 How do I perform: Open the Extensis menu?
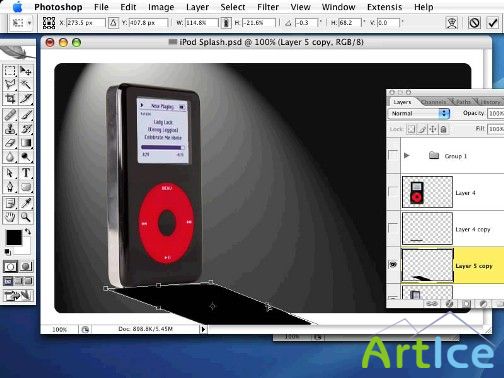pyautogui.click(x=384, y=7)
